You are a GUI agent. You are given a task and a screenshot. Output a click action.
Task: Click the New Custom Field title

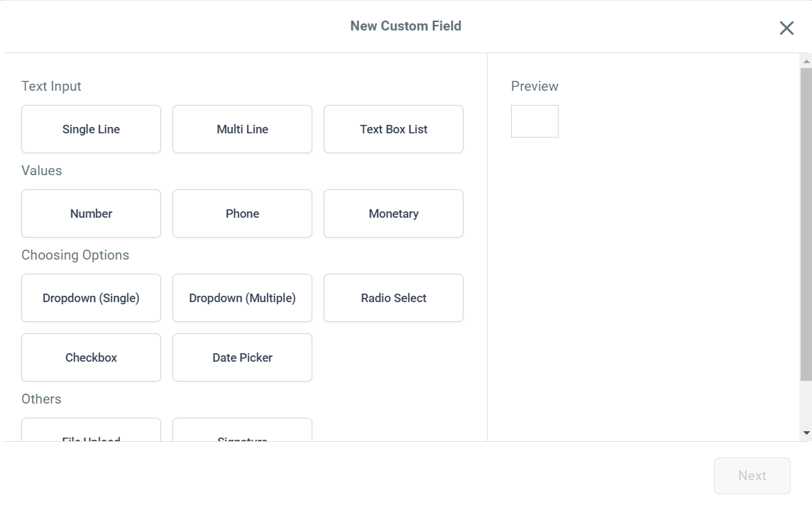tap(406, 26)
